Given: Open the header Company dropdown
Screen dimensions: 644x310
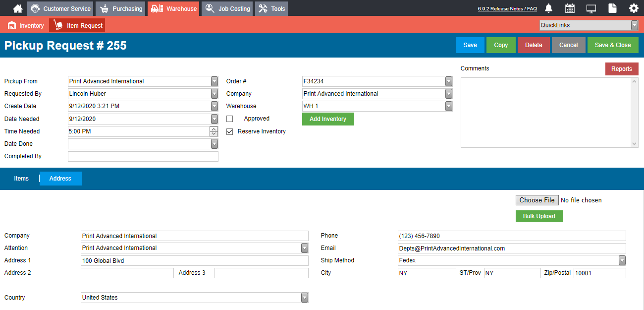Looking at the screenshot, I should (449, 94).
